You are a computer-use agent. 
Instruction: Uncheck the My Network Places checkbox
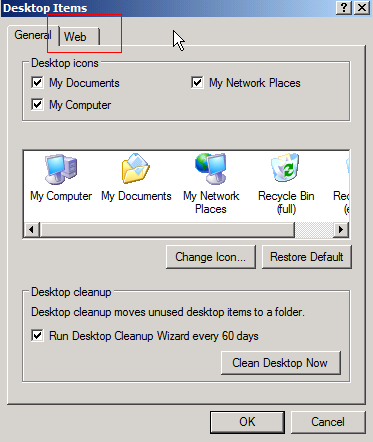(x=197, y=82)
